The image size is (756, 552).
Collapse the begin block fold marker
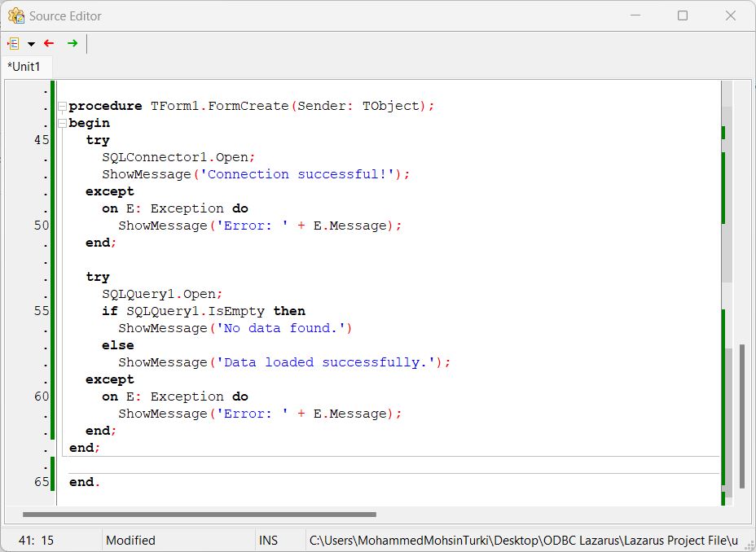pyautogui.click(x=62, y=124)
